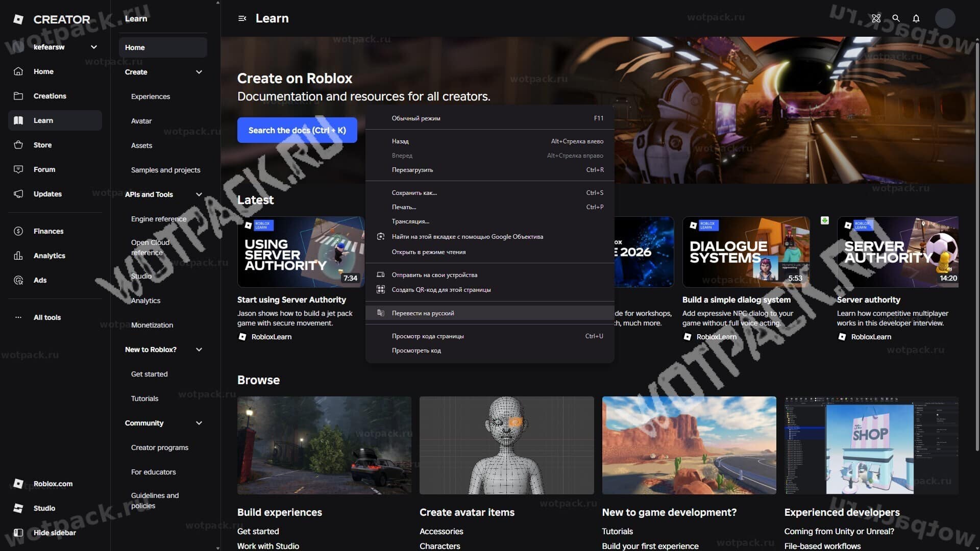980x551 pixels.
Task: Click the Roblox Creator logo icon
Action: click(18, 19)
